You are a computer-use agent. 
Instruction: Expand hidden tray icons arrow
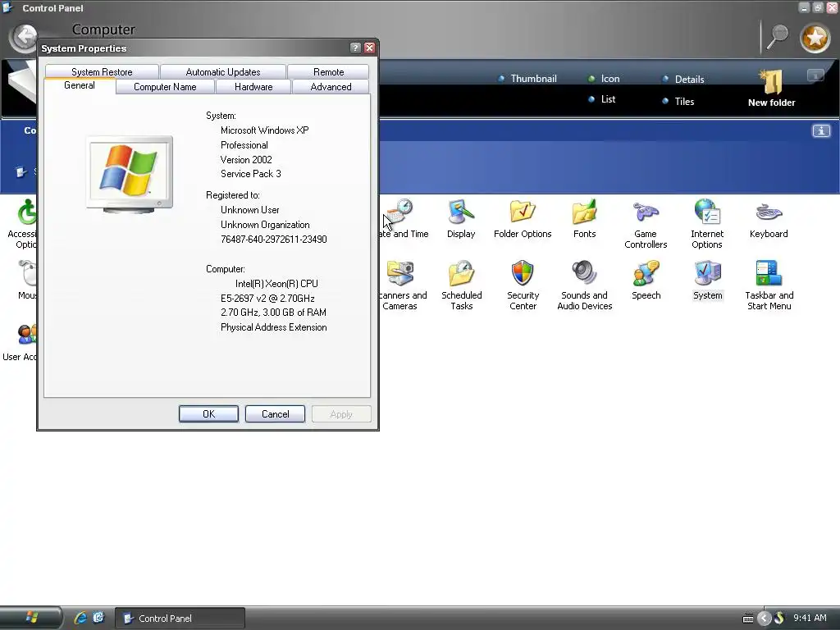point(764,619)
